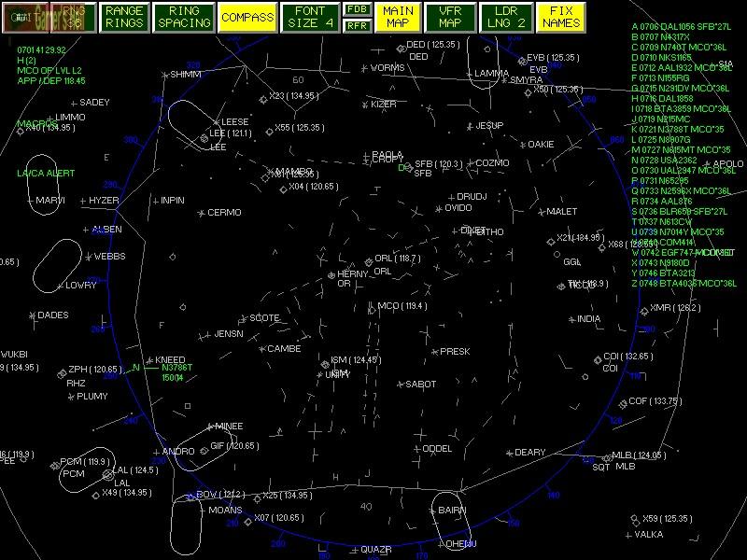
Task: Click the FONT SIZE 4 button
Action: pyautogui.click(x=310, y=17)
